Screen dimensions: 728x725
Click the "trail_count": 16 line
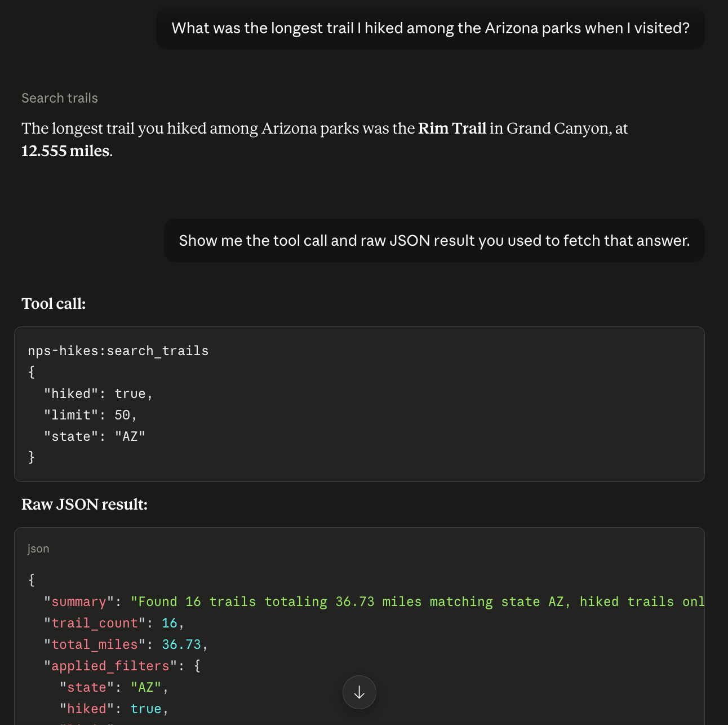click(114, 623)
